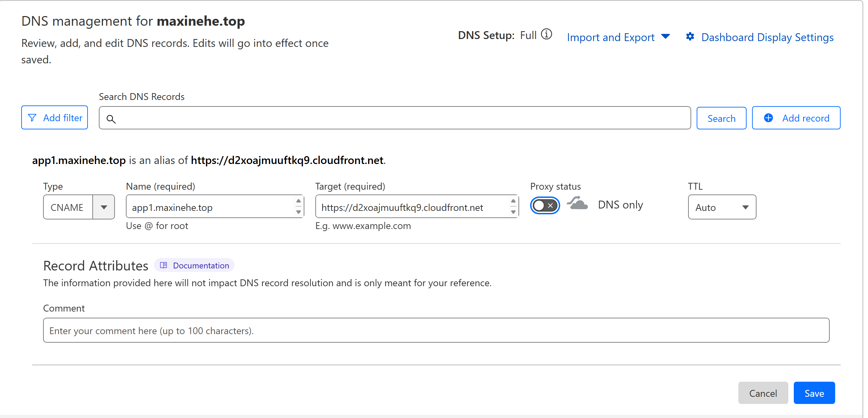The height and width of the screenshot is (418, 868).
Task: Click the DNS Setup info icon
Action: 546,35
